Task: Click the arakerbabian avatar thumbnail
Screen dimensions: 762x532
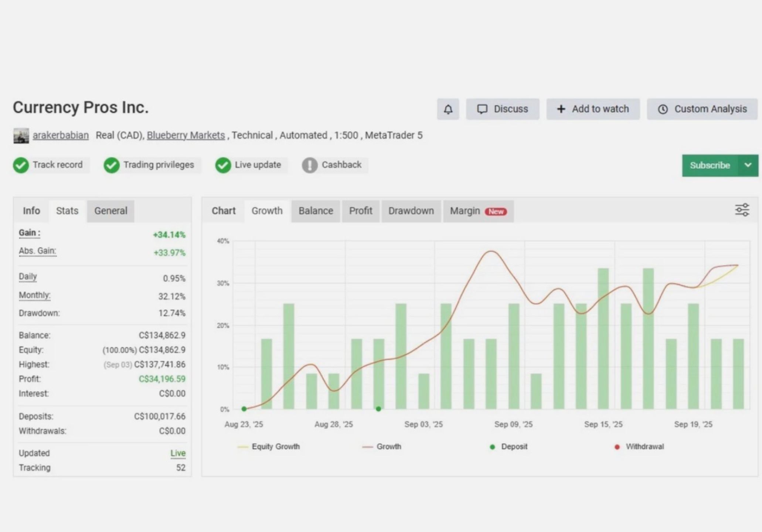Action: coord(21,136)
